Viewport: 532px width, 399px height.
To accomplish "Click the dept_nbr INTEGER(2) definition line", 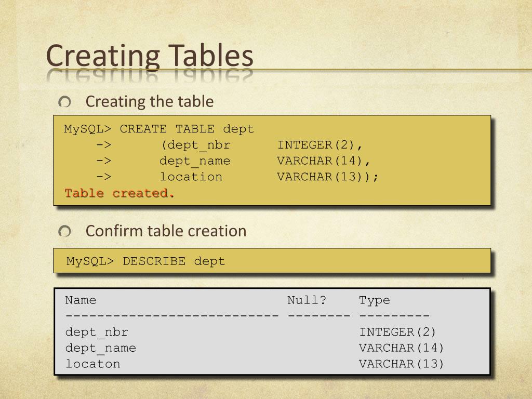I will click(229, 145).
